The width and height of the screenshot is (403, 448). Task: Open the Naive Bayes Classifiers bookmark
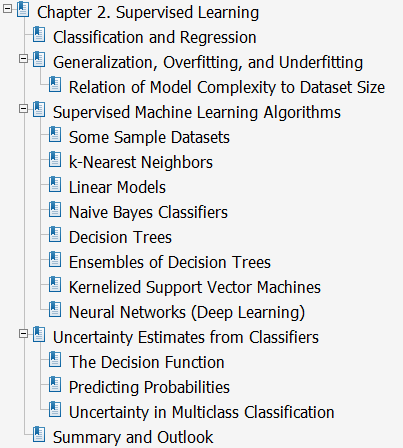tap(148, 212)
